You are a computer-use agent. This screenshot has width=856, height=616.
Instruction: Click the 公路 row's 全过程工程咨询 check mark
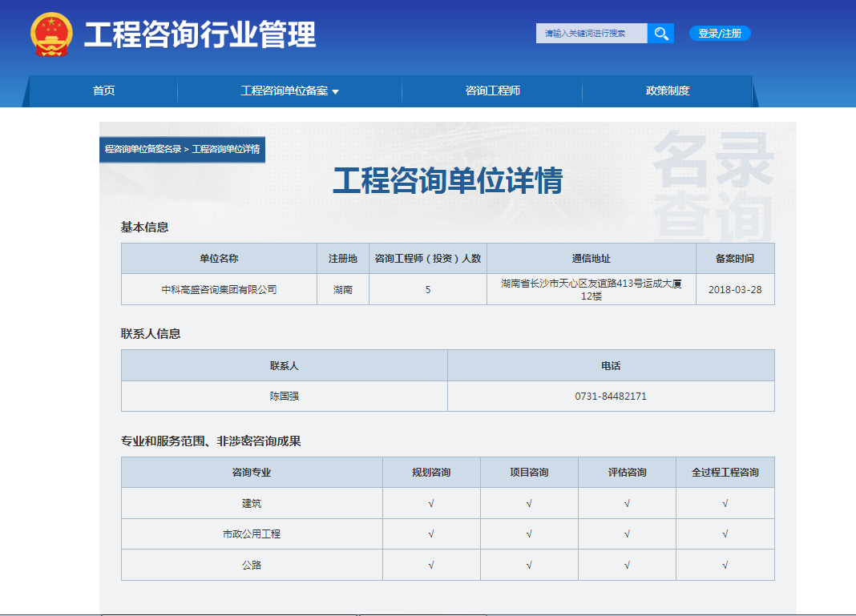tap(725, 566)
